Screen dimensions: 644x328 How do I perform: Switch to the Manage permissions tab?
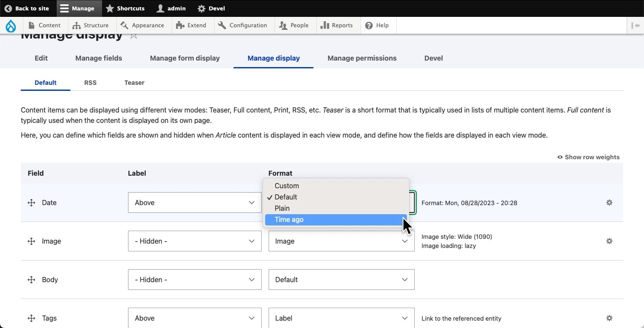(x=362, y=58)
